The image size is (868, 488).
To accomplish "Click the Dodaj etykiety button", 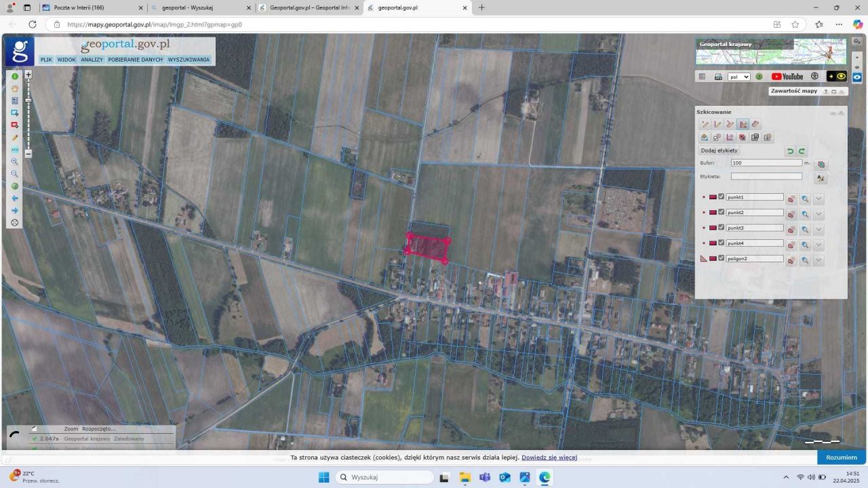I will [x=719, y=150].
